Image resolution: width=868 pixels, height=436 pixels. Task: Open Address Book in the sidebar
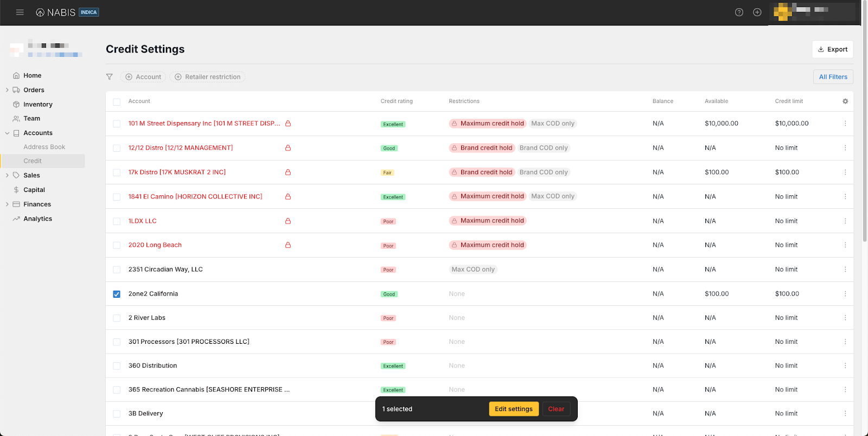click(x=44, y=147)
